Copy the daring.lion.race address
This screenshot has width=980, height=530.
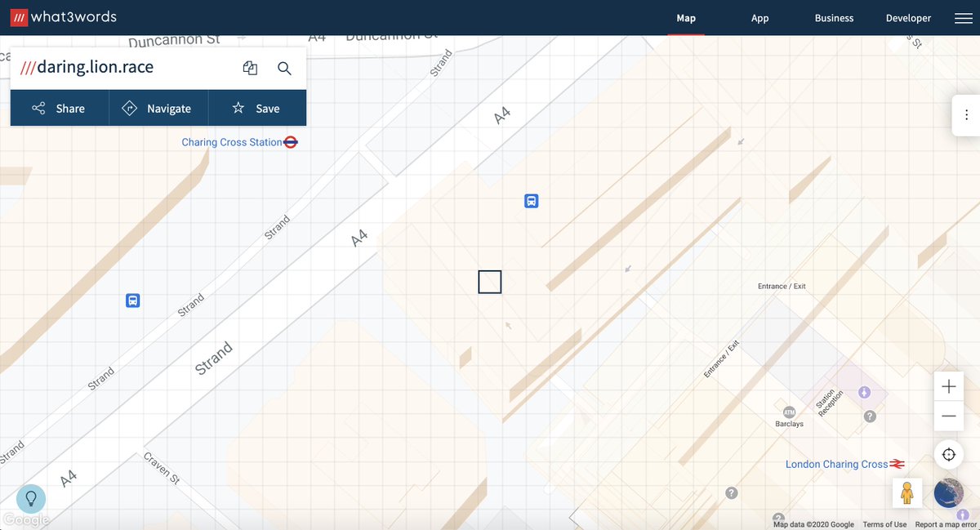(x=250, y=68)
